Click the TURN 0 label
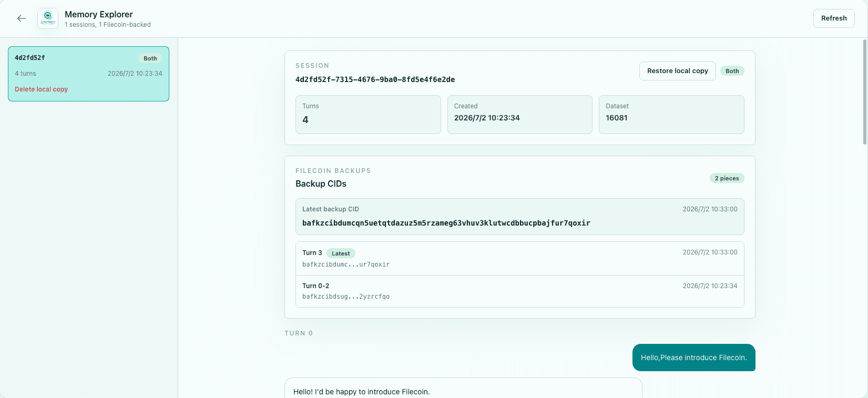868x398 pixels. point(299,333)
